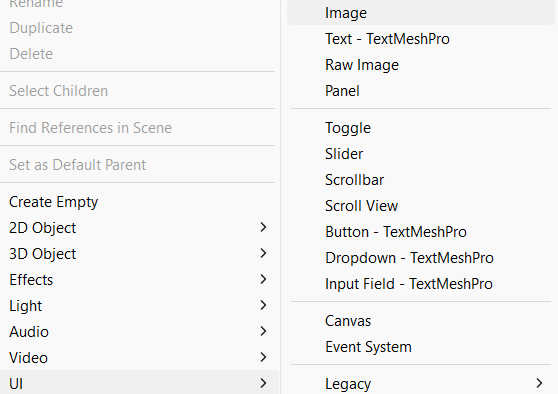Choose Image from the UI submenu

point(421,13)
